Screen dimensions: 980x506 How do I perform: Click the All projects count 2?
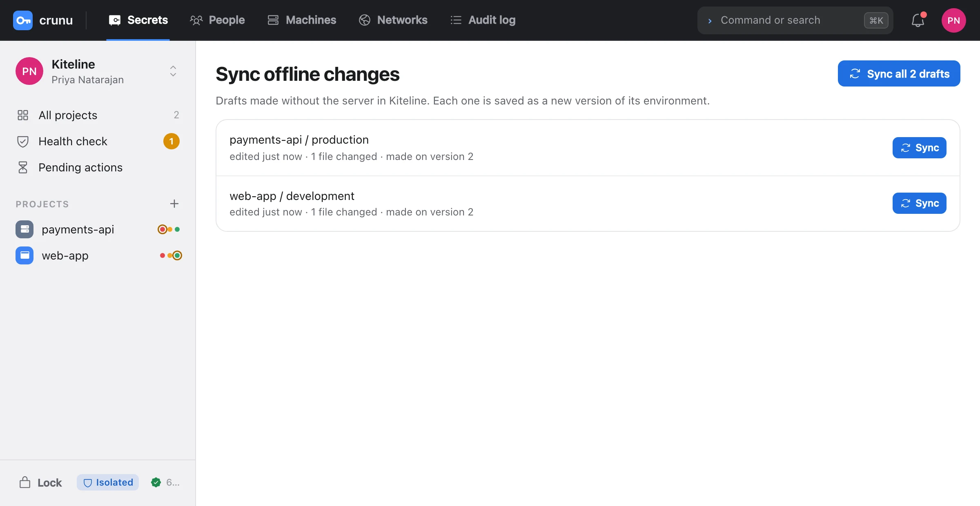click(176, 115)
